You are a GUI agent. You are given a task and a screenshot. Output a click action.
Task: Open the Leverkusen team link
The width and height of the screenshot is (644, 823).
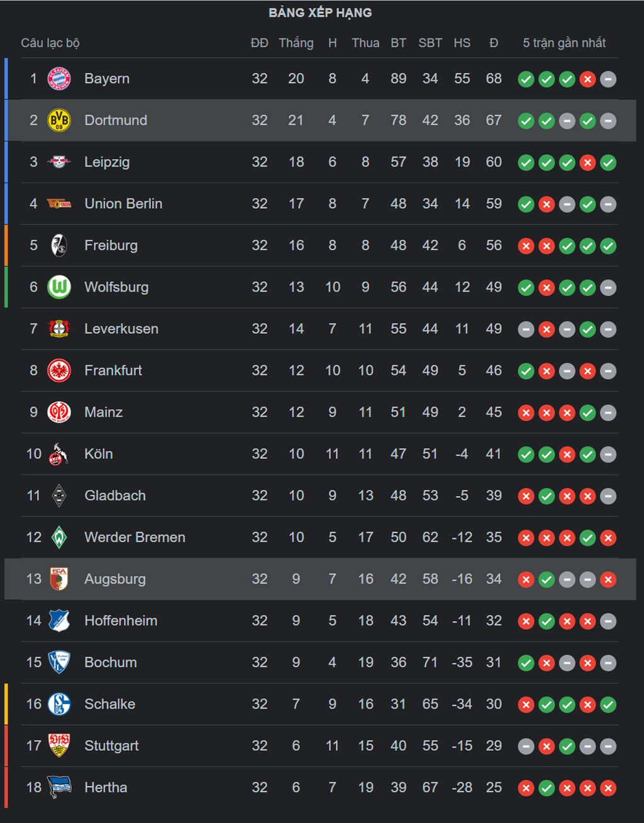point(121,329)
